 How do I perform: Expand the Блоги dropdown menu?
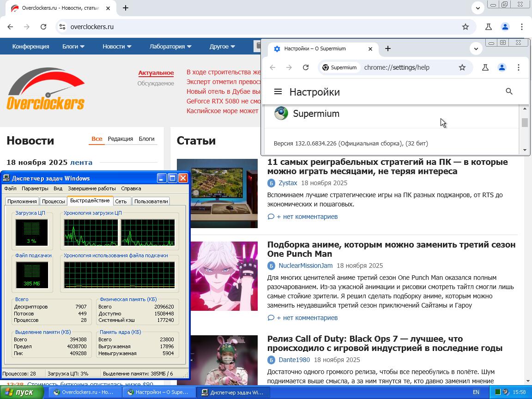click(73, 47)
